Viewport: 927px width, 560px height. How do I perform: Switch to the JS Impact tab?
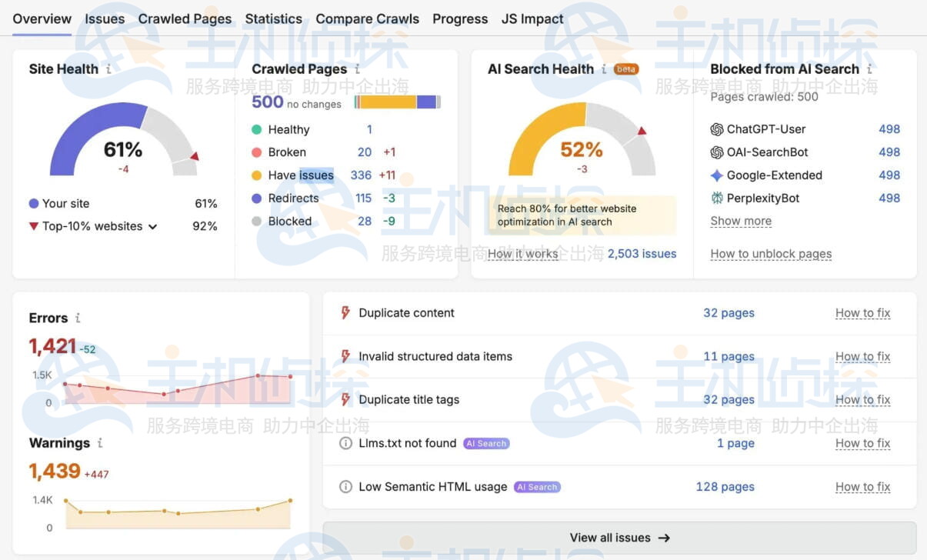[x=532, y=19]
